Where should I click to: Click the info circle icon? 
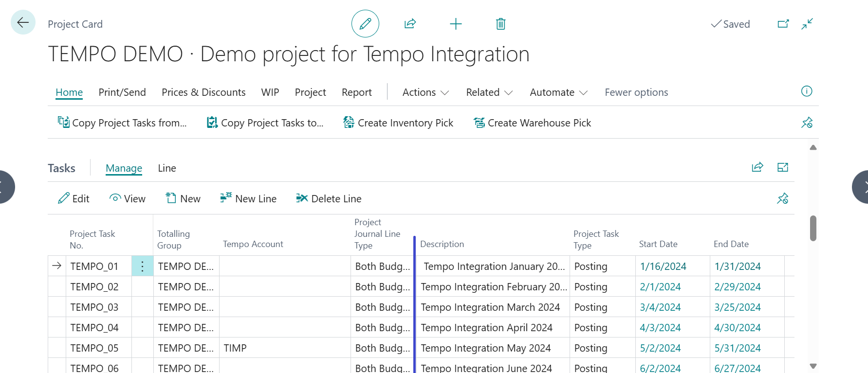pyautogui.click(x=807, y=91)
